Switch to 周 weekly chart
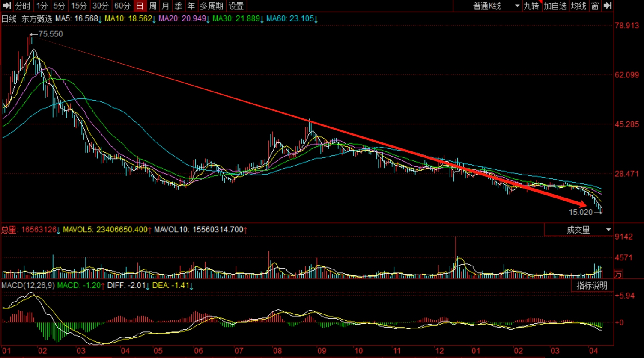Screen dimensions: 644x358 [x=152, y=6]
